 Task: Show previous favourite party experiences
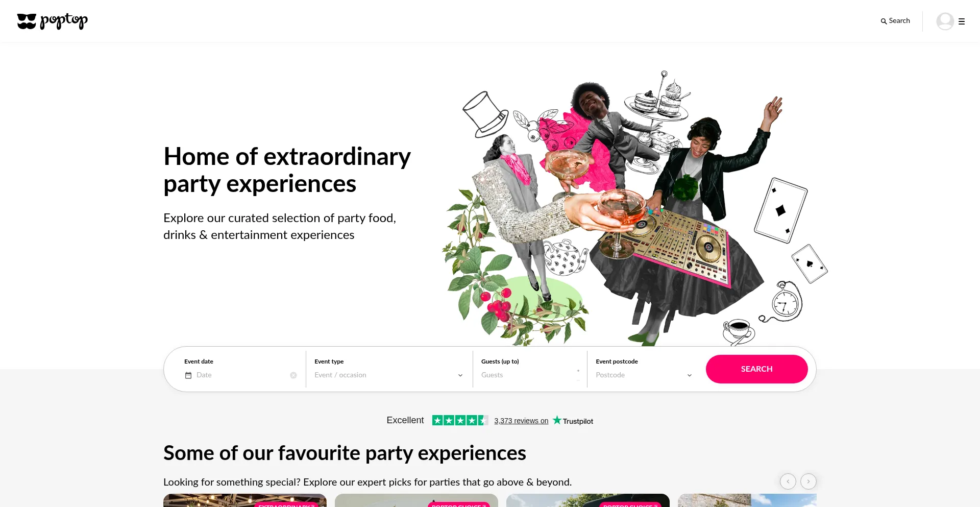788,481
